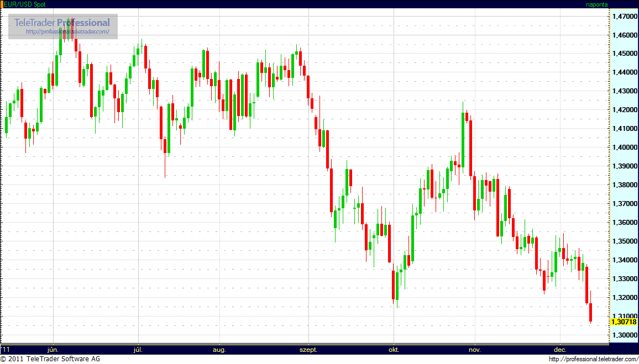This screenshot has height=364, width=639.
Task: Select the 'nov.' month marker
Action: pos(474,350)
